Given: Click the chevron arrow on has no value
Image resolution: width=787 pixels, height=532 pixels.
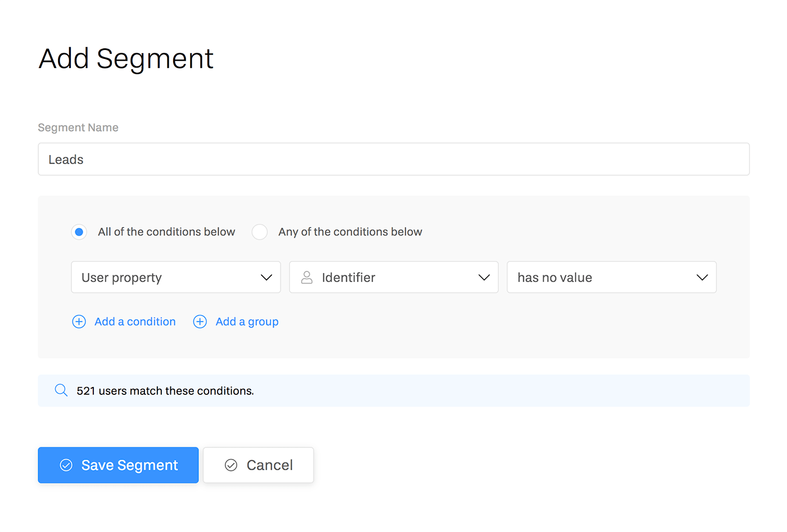Looking at the screenshot, I should tap(702, 278).
